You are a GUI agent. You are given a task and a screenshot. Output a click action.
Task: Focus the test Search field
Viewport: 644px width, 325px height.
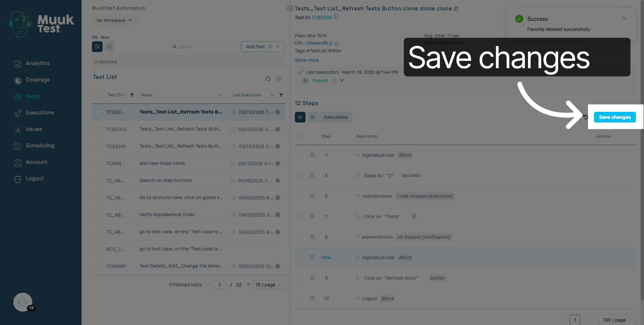tap(205, 47)
